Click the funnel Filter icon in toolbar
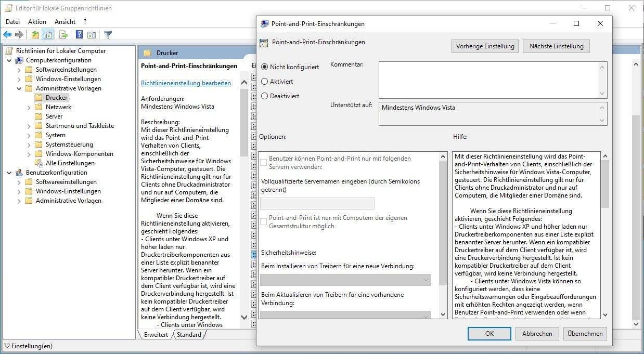Screen dimensions: 644x354 coord(108,35)
